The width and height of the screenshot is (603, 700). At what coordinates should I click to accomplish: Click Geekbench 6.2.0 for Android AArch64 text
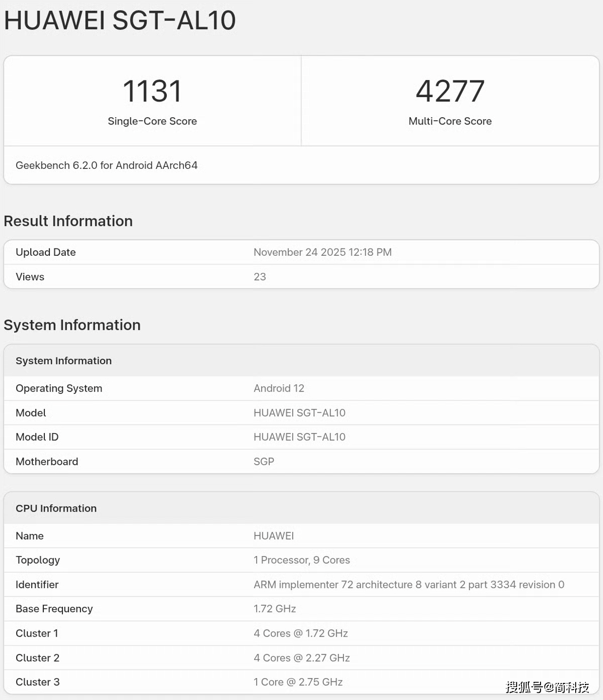106,165
